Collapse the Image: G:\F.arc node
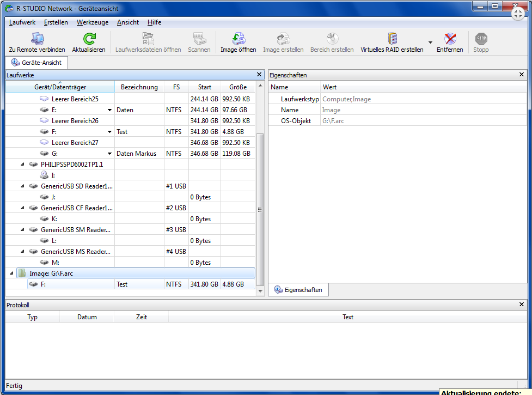This screenshot has height=395, width=532. pyautogui.click(x=11, y=273)
